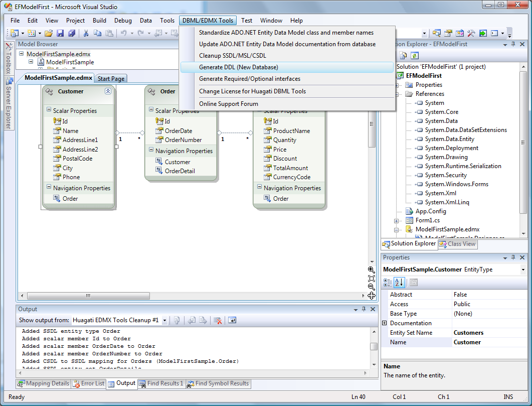Click the Save All toolbar icon
The width and height of the screenshot is (532, 406).
pyautogui.click(x=71, y=33)
